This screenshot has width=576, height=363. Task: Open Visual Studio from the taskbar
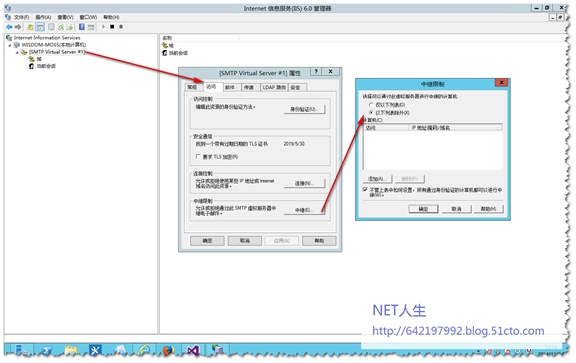coord(193,351)
